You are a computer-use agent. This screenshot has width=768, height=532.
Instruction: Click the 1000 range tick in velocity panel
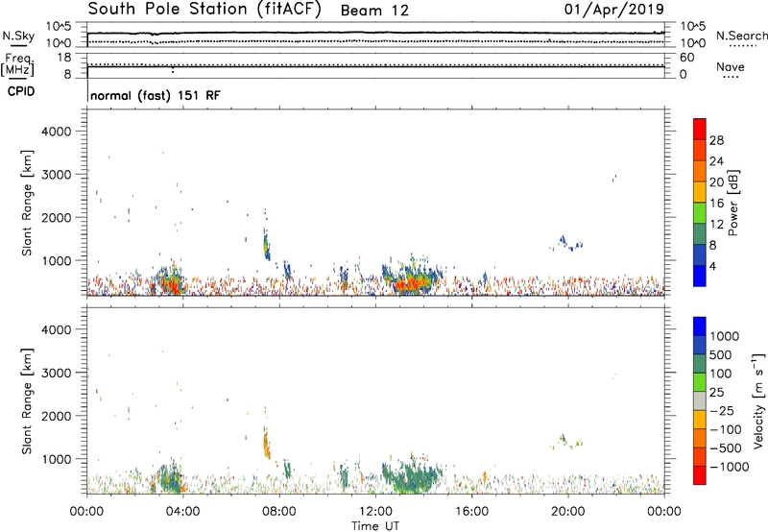point(56,459)
